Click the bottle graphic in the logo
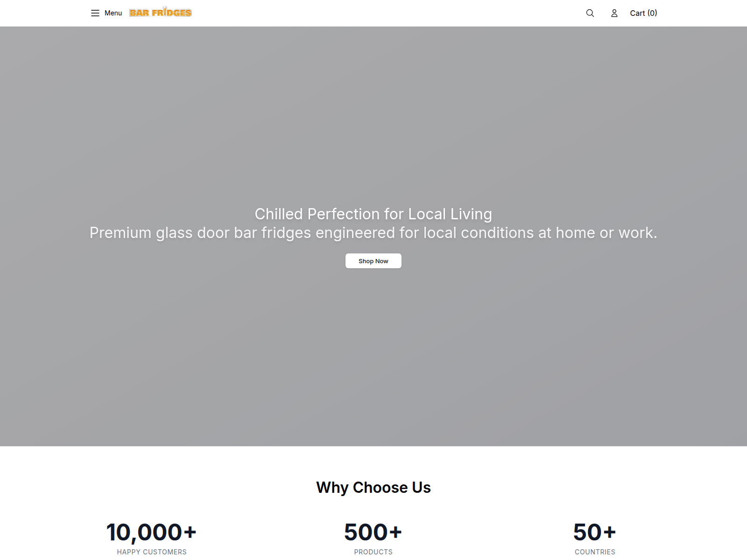Screen dimensions: 747x560 (x=165, y=10)
